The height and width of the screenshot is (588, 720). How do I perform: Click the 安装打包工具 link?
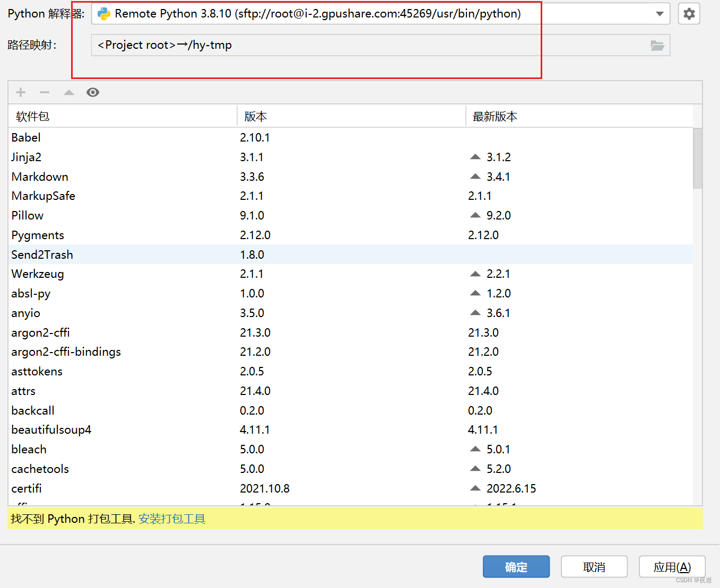point(172,519)
